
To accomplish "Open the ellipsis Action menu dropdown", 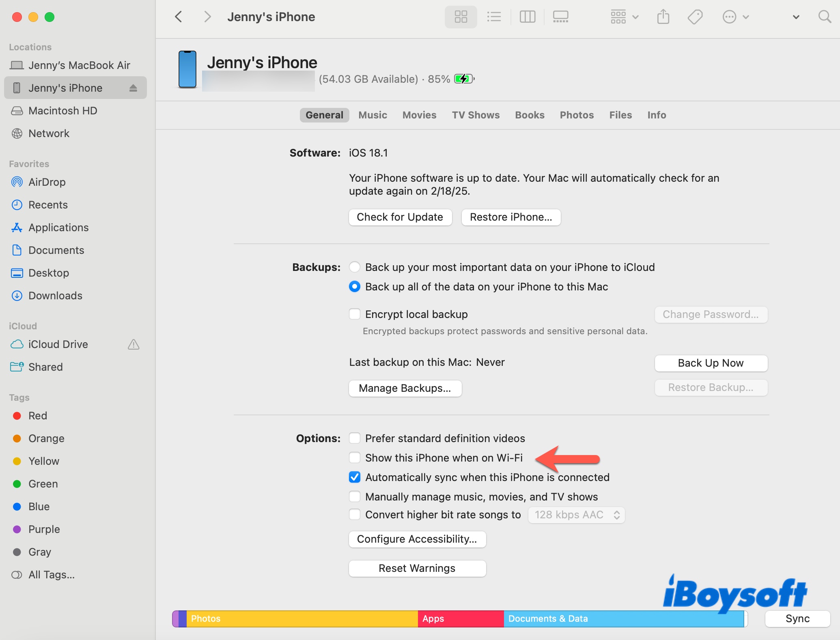I will click(x=736, y=17).
